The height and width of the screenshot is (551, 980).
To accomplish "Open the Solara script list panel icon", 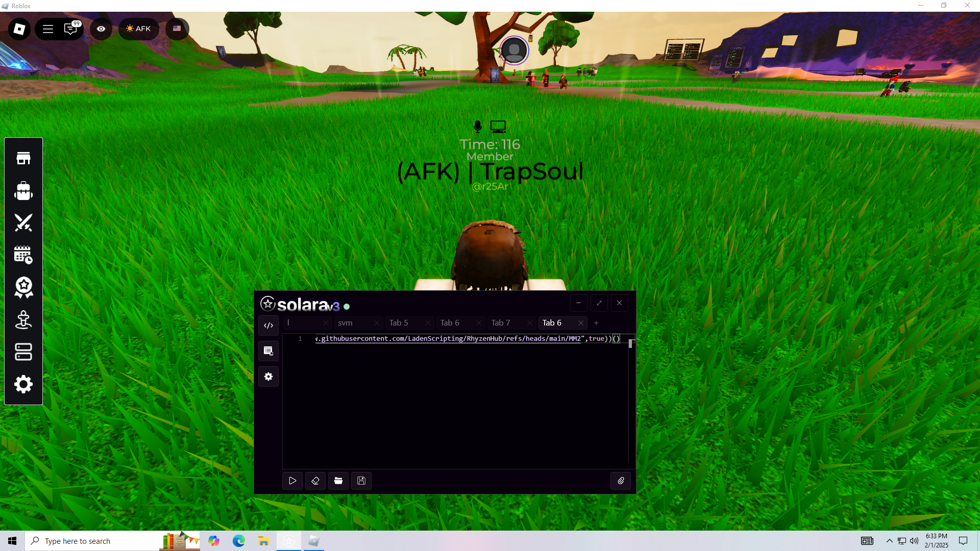I will tap(268, 351).
